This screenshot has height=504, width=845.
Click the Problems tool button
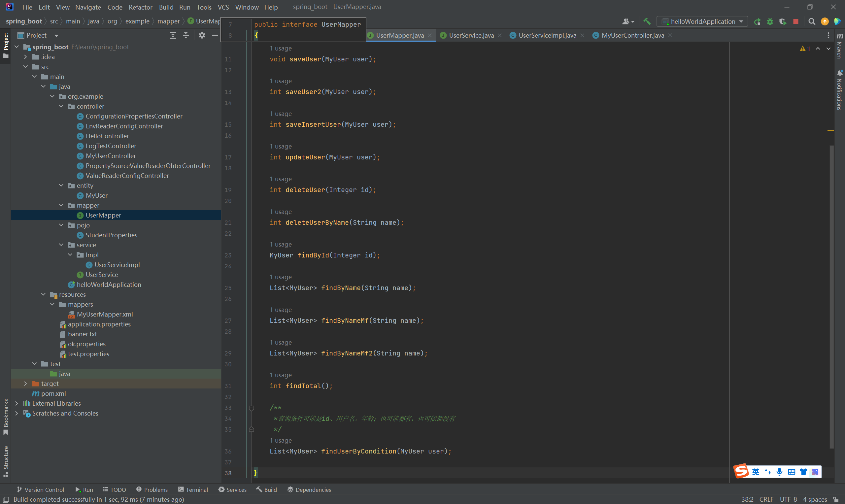click(152, 489)
